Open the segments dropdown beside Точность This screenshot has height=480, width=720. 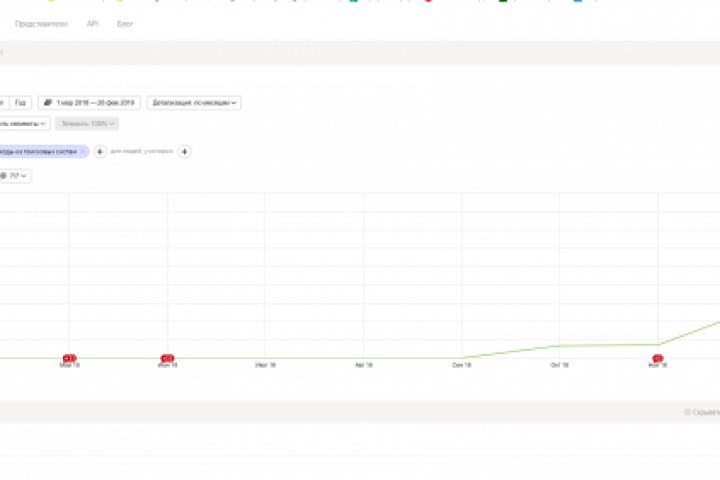click(x=23, y=124)
